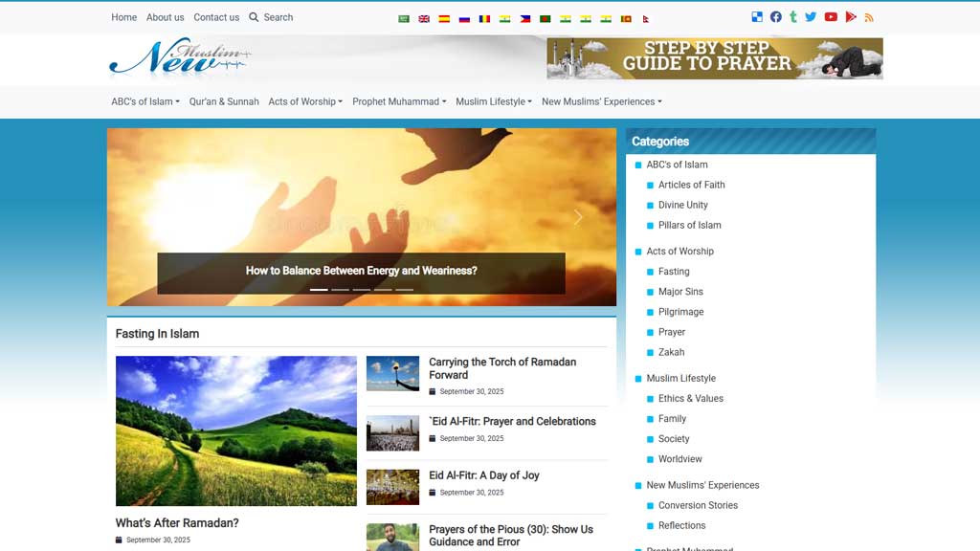Open the Facebook page icon
This screenshot has width=980, height=551.
coord(776,17)
